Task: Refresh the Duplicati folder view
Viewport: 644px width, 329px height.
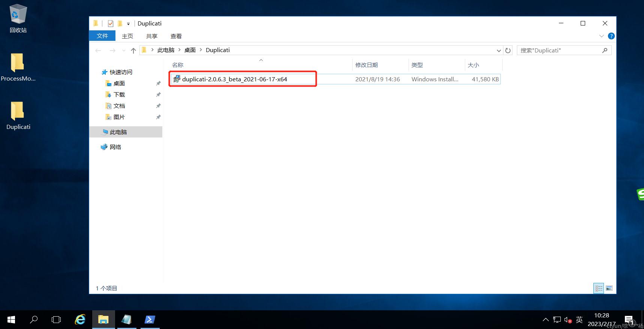Action: [508, 50]
